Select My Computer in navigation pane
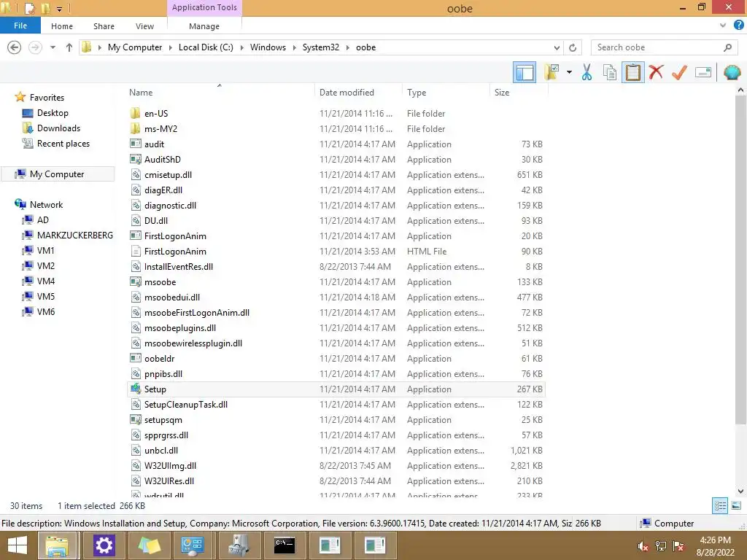The width and height of the screenshot is (747, 560). (57, 174)
